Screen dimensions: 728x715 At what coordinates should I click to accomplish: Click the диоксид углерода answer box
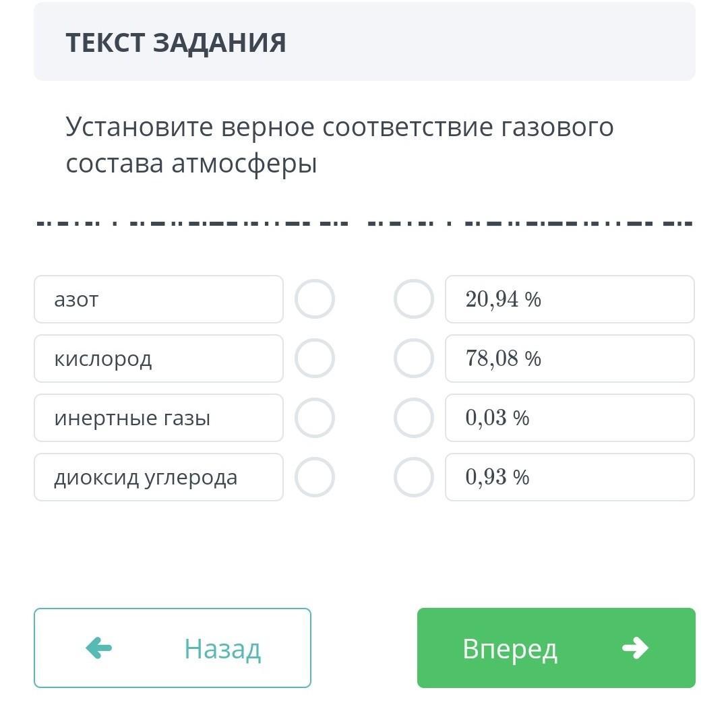pyautogui.click(x=159, y=477)
